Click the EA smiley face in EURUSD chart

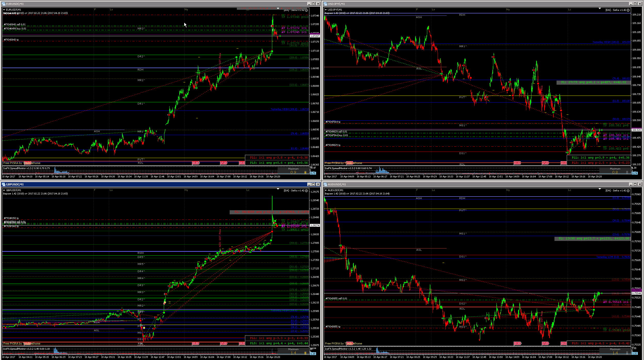coord(307,10)
